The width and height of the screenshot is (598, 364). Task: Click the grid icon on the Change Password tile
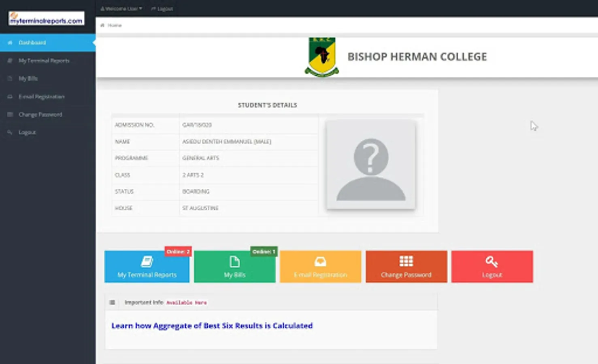406,261
